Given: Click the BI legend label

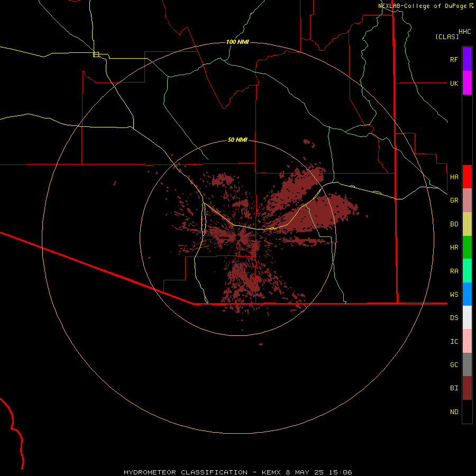Looking at the screenshot, I should coord(454,388).
